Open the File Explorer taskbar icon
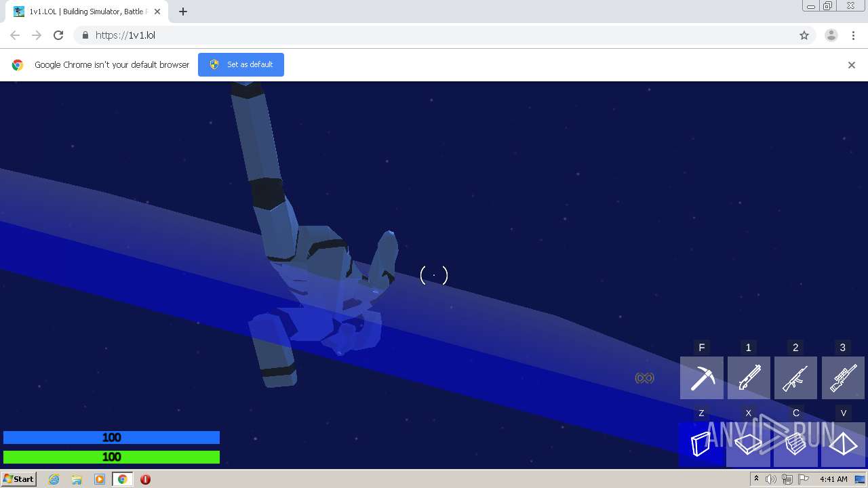This screenshot has width=868, height=488. (x=77, y=479)
